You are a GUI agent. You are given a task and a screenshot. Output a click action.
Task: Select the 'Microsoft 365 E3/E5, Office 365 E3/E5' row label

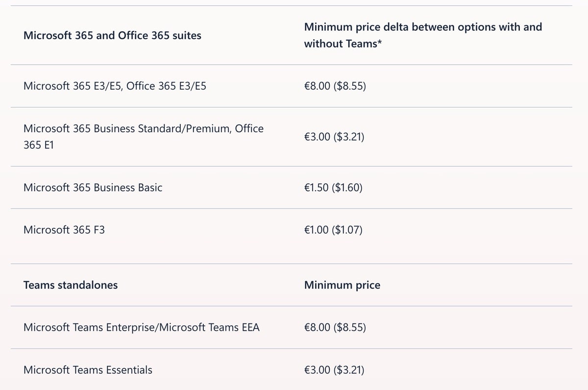(115, 86)
